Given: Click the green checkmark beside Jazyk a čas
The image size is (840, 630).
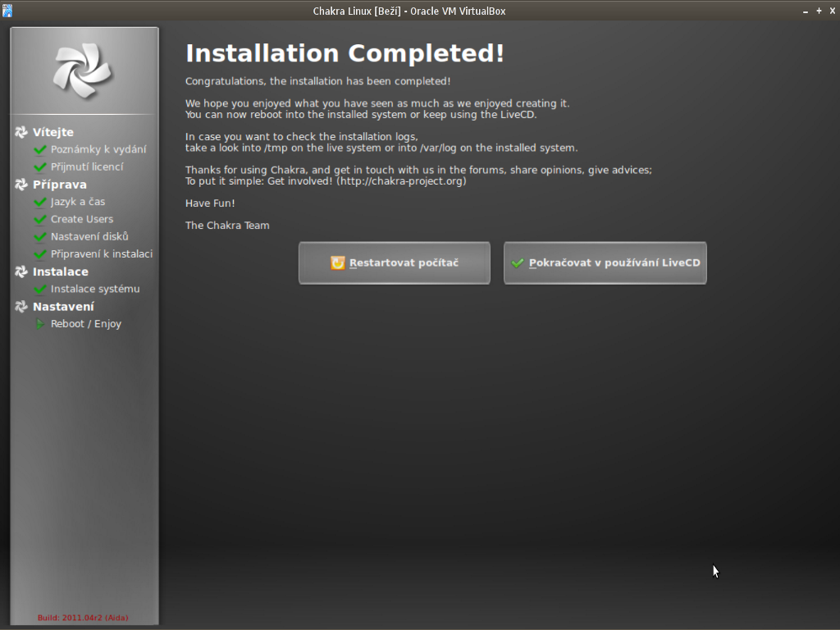Looking at the screenshot, I should (40, 202).
